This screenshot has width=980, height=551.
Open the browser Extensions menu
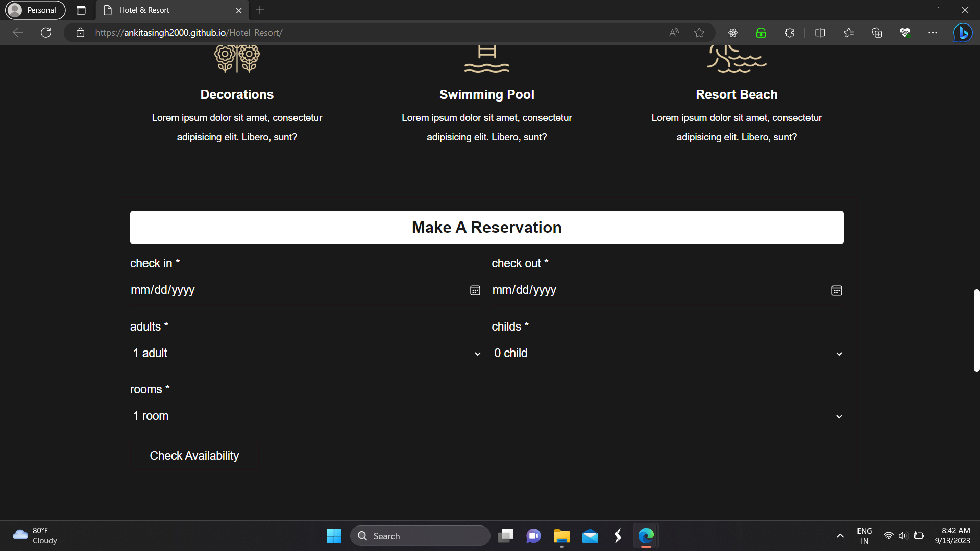click(x=789, y=33)
